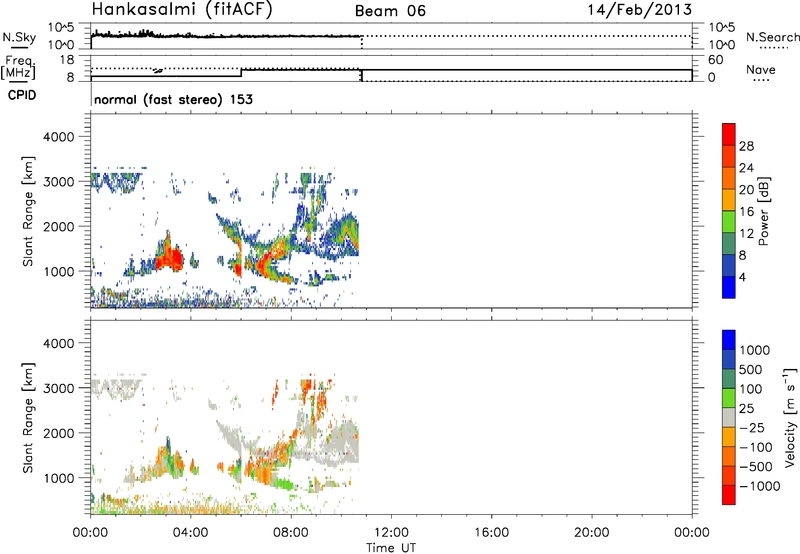This screenshot has height=554, width=800.
Task: Click the blue bottom segment of power colorbar
Action: pos(729,287)
